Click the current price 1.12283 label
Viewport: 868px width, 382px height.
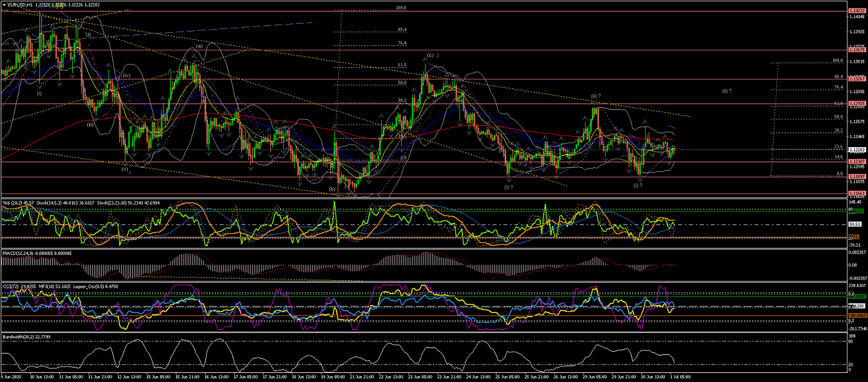856,150
